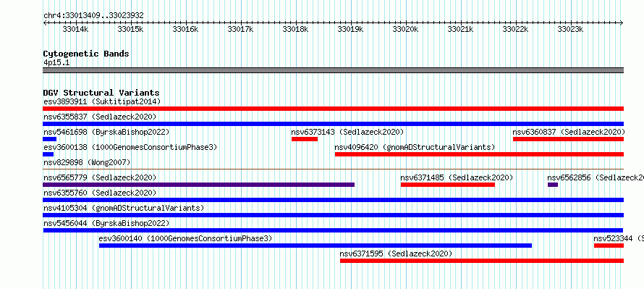This screenshot has width=644, height=289.
Task: Click the blue nsv4105304 variant bar
Action: pyautogui.click(x=333, y=215)
